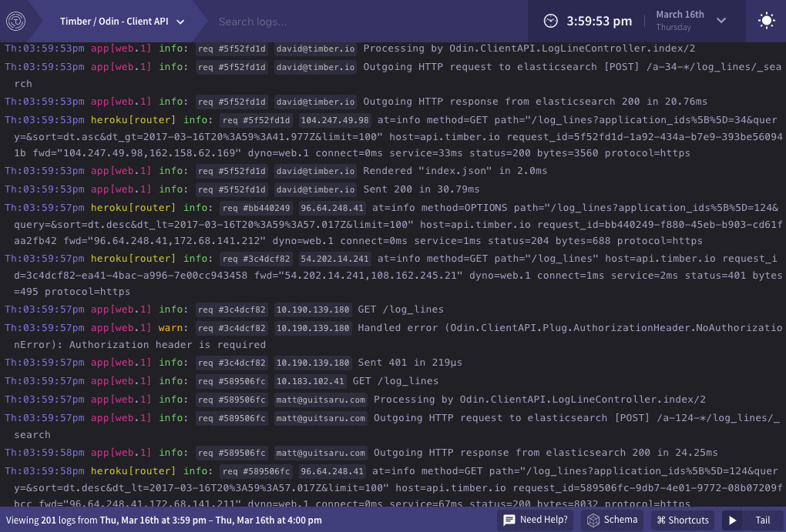786x532 pixels.
Task: Expand the March 16th date chevron
Action: pos(720,21)
